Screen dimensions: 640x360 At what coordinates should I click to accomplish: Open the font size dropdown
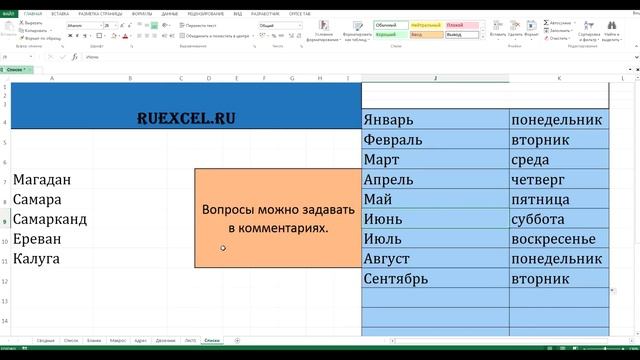(116, 25)
